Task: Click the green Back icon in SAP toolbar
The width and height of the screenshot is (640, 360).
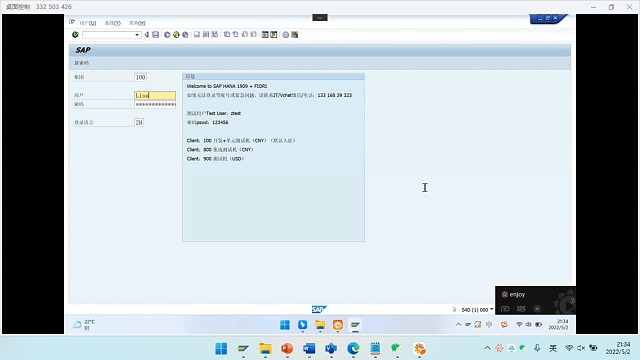Action: (167, 35)
